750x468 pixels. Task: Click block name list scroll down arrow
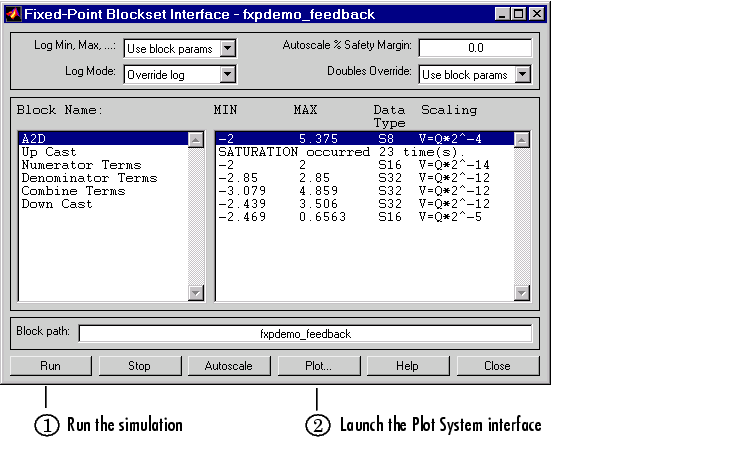click(x=196, y=292)
